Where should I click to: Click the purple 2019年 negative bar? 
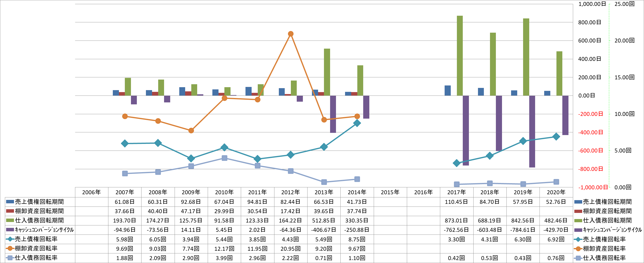[x=532, y=131]
